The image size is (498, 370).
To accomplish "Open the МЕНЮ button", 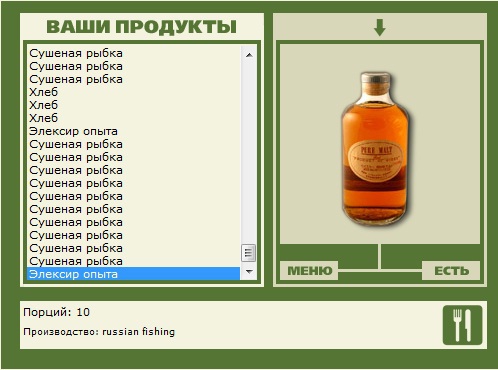I will pos(309,271).
